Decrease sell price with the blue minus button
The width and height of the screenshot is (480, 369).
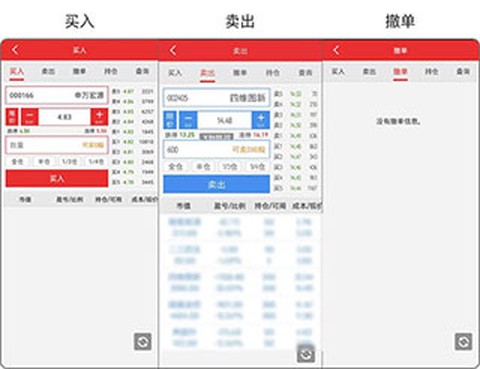pyautogui.click(x=188, y=120)
